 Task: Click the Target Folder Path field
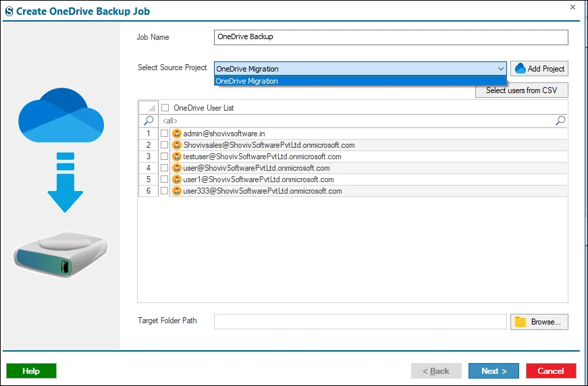pyautogui.click(x=360, y=321)
